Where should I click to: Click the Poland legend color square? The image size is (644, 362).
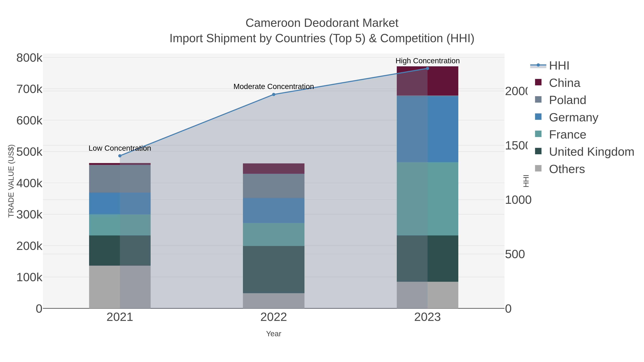click(x=538, y=99)
